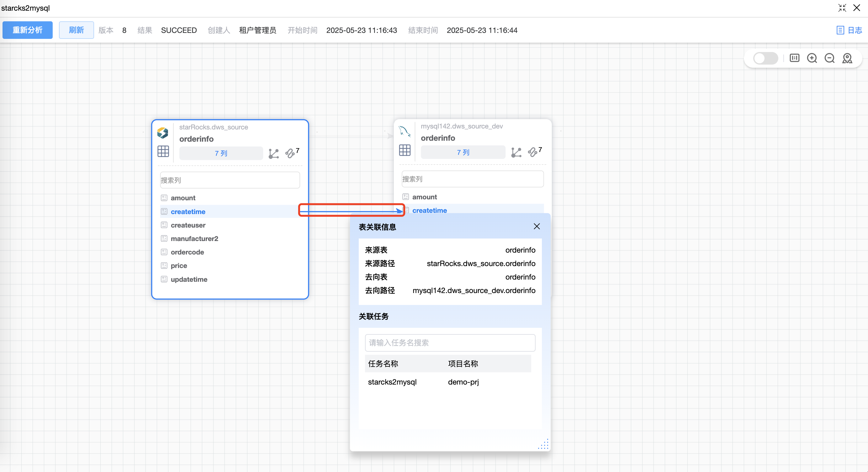868x472 pixels.
Task: Click link icon with 7 on mysql142 card
Action: [x=533, y=152]
